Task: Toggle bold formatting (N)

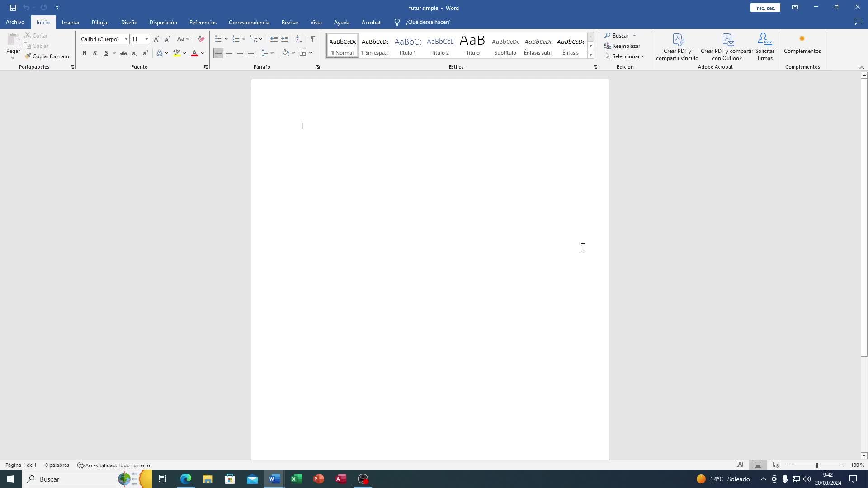Action: point(84,53)
